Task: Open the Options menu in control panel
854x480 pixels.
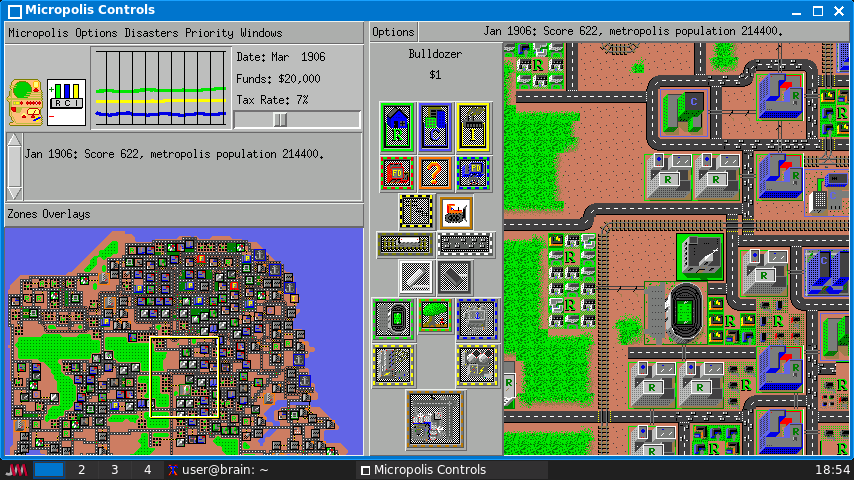Action: pyautogui.click(x=96, y=33)
